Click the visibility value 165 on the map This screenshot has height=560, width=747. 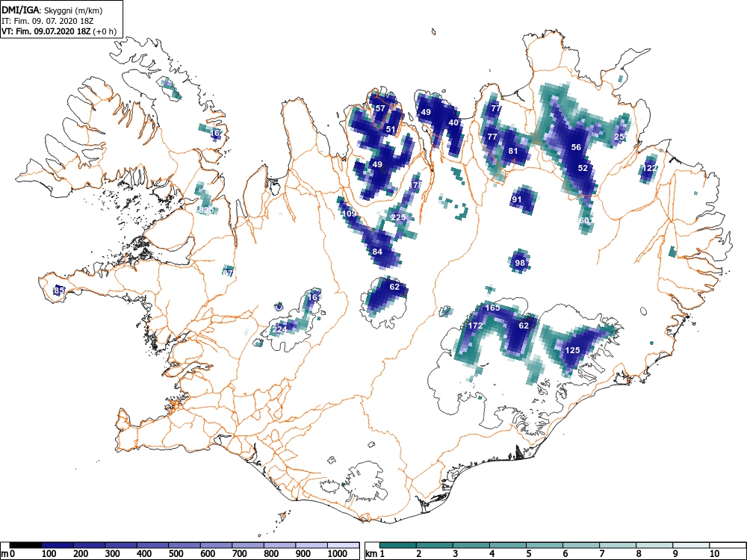coord(492,308)
